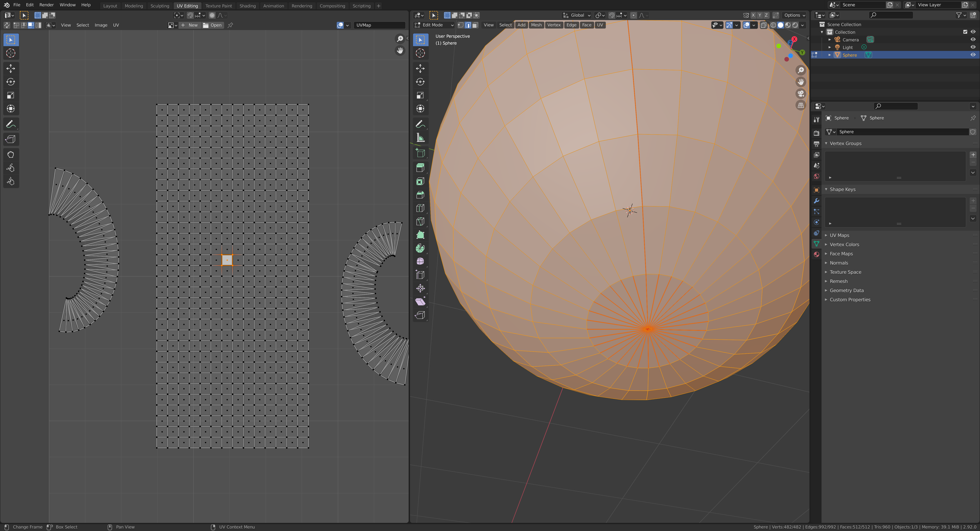Open the Edit Mode dropdown

(434, 25)
